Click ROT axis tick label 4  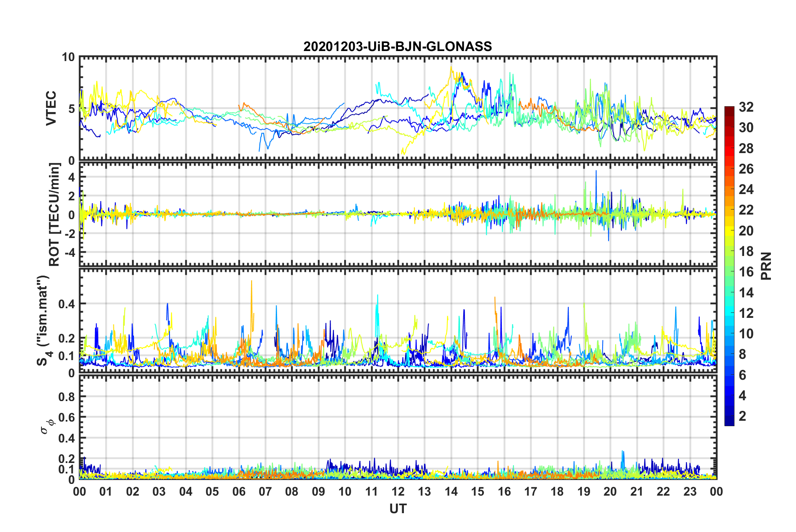pos(72,177)
